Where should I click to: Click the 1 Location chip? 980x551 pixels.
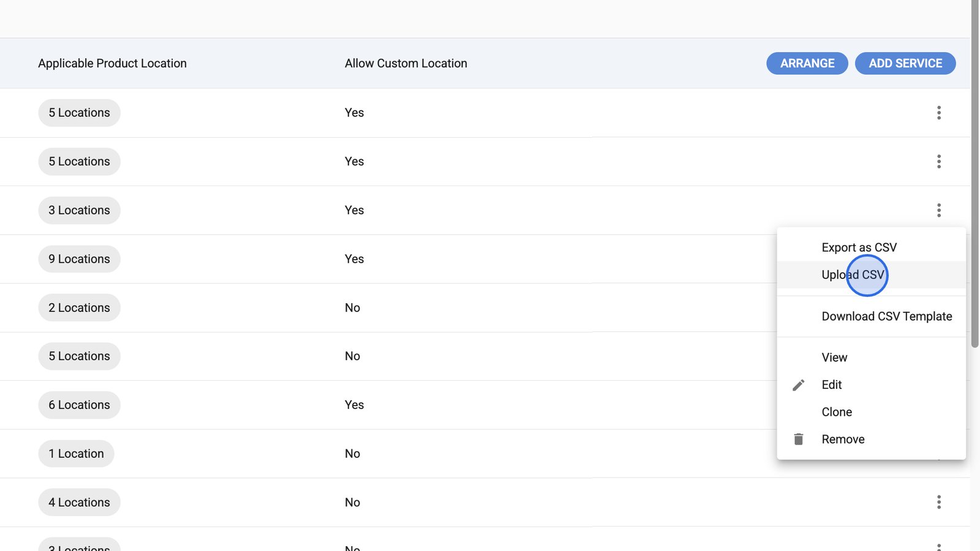coord(76,454)
